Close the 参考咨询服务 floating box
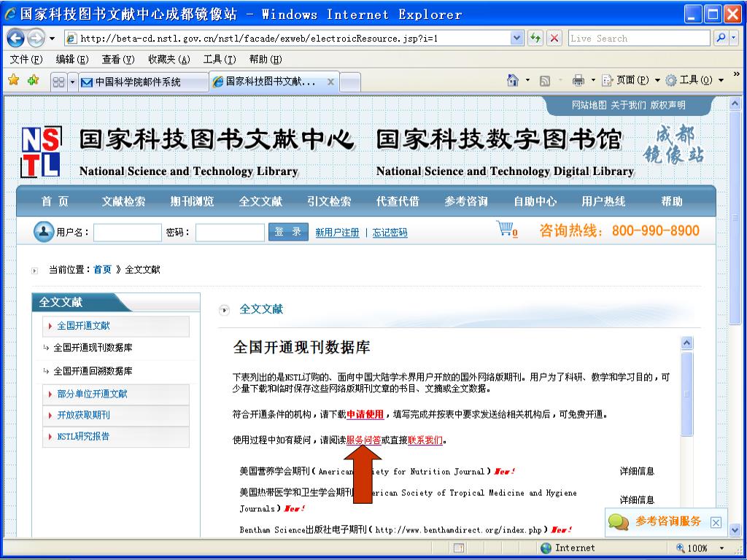The width and height of the screenshot is (747, 560). (x=715, y=523)
